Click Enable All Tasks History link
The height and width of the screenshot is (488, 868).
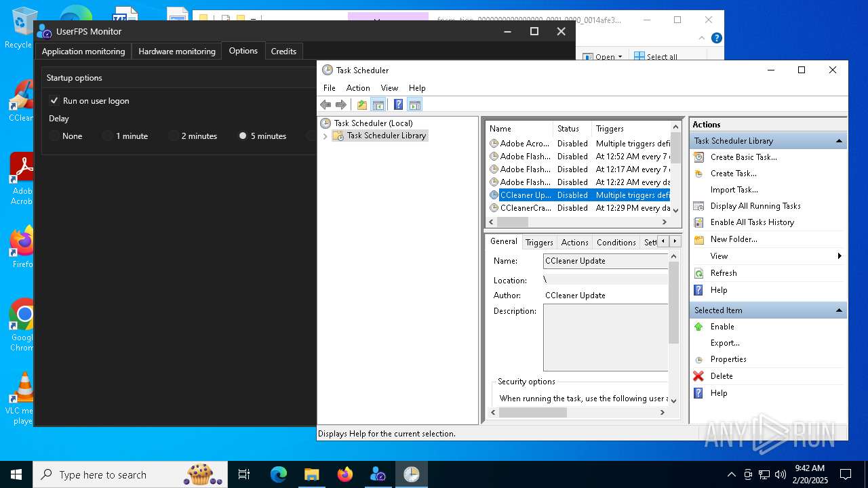pos(752,222)
